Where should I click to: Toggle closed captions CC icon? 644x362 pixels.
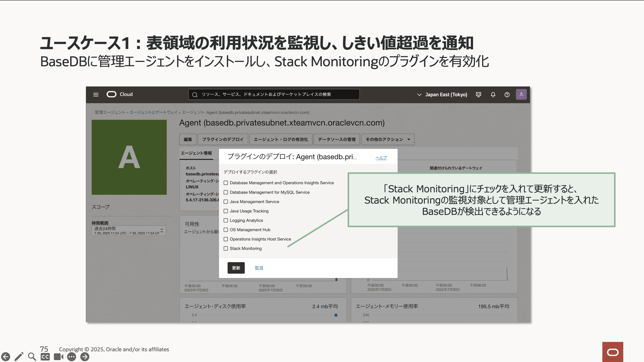[45, 357]
